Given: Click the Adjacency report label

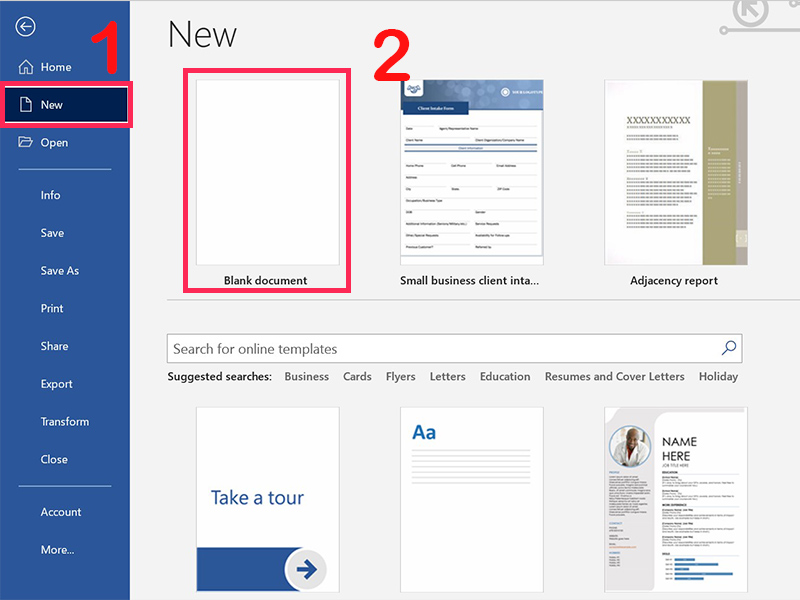Looking at the screenshot, I should click(x=673, y=280).
